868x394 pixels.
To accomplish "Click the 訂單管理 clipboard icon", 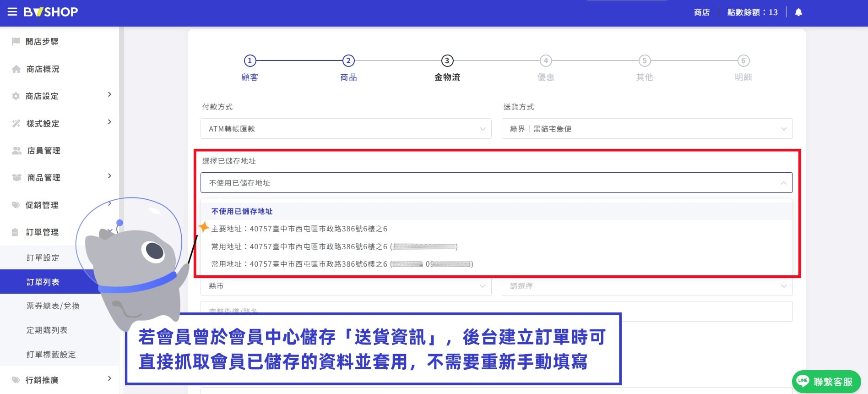I will pyautogui.click(x=15, y=232).
